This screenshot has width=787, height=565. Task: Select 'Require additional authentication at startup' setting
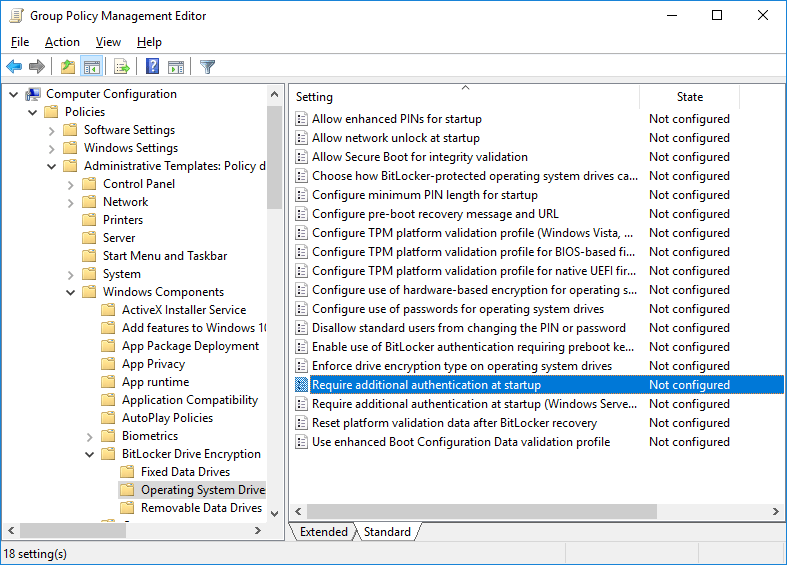click(539, 385)
